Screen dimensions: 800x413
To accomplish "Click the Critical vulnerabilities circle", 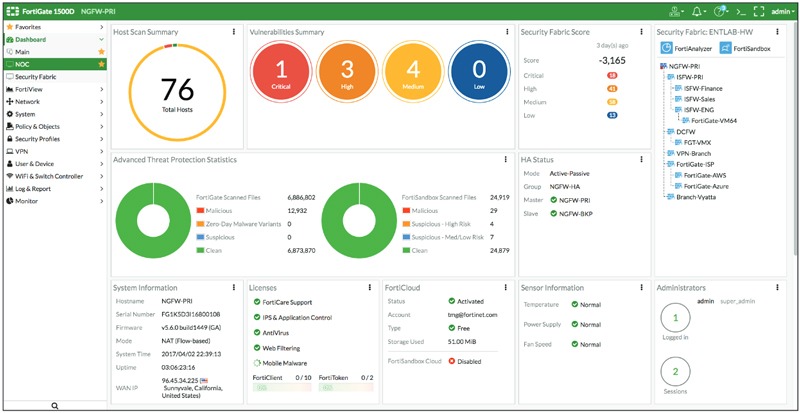I will pos(281,72).
